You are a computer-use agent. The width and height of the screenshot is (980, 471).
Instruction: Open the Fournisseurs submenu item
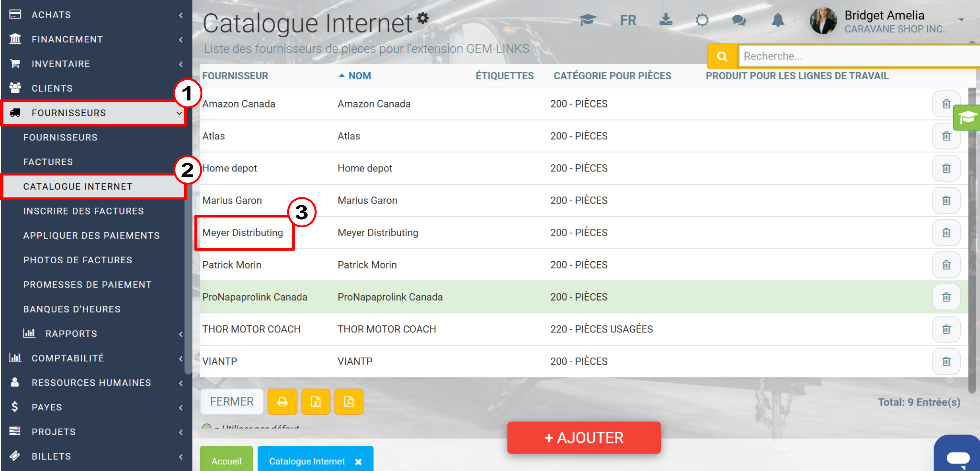(x=60, y=137)
